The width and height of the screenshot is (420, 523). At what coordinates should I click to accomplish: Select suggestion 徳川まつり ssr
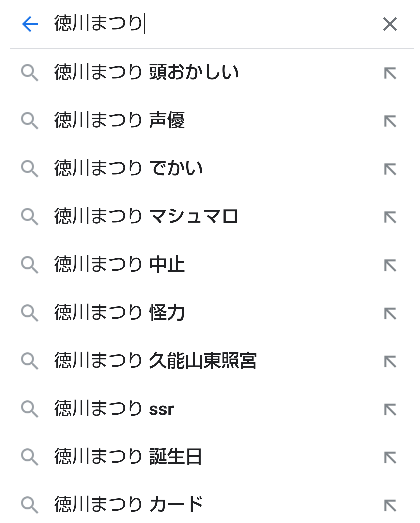point(114,409)
